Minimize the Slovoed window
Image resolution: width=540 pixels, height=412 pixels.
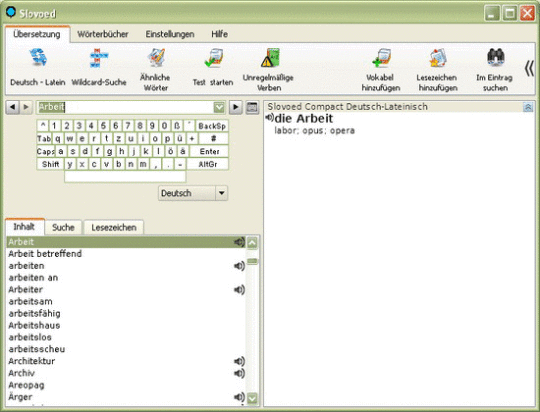[492, 13]
